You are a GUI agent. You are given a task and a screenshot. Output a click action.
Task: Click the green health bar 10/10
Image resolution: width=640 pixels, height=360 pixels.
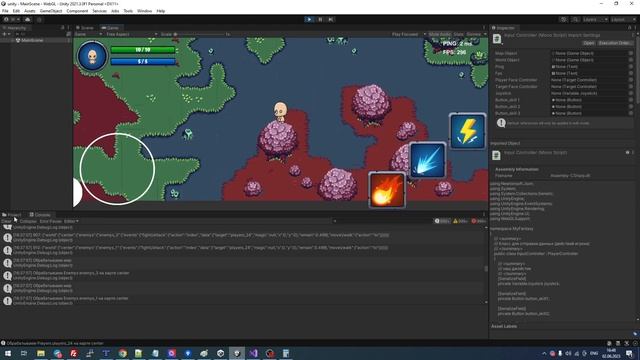[143, 50]
